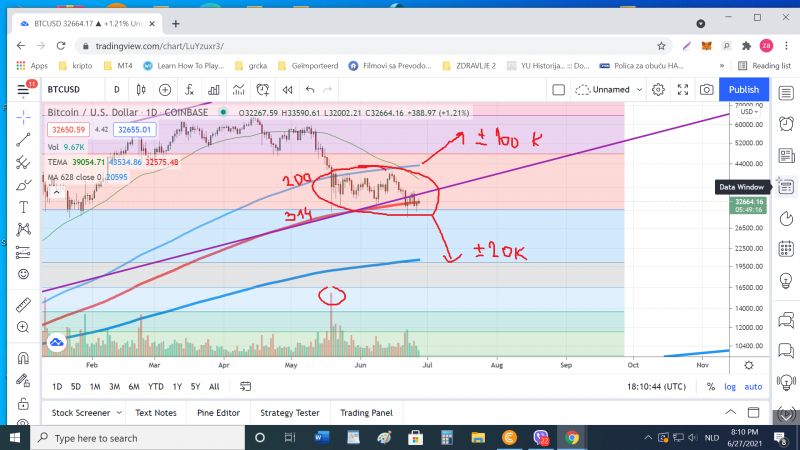The image size is (800, 450).
Task: Pick the ruler measure tool
Action: [22, 303]
